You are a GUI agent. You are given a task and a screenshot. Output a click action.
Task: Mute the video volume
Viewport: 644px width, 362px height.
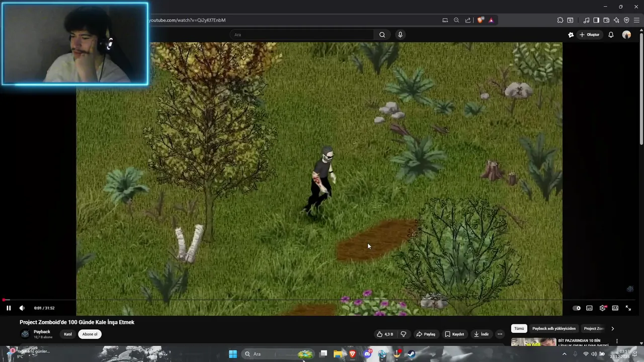click(x=22, y=308)
